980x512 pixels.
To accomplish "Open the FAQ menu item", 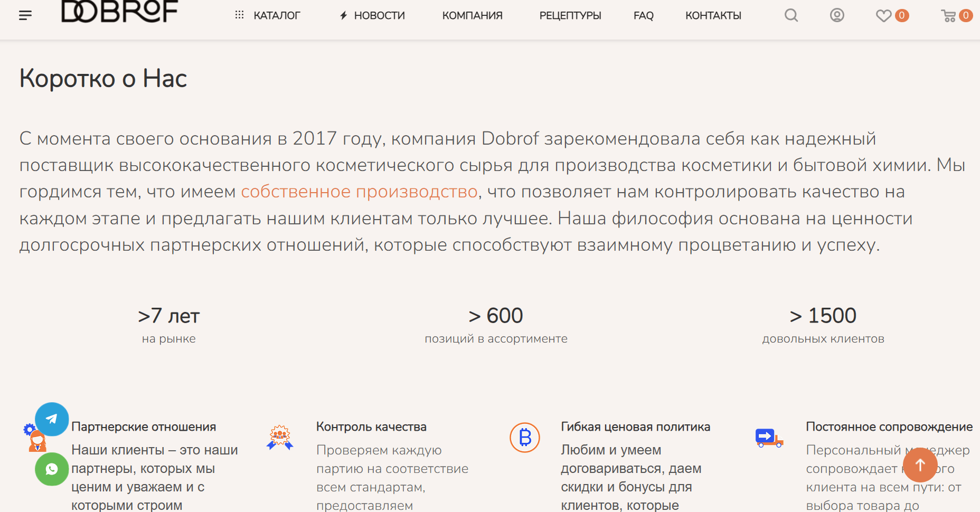I will pos(644,16).
